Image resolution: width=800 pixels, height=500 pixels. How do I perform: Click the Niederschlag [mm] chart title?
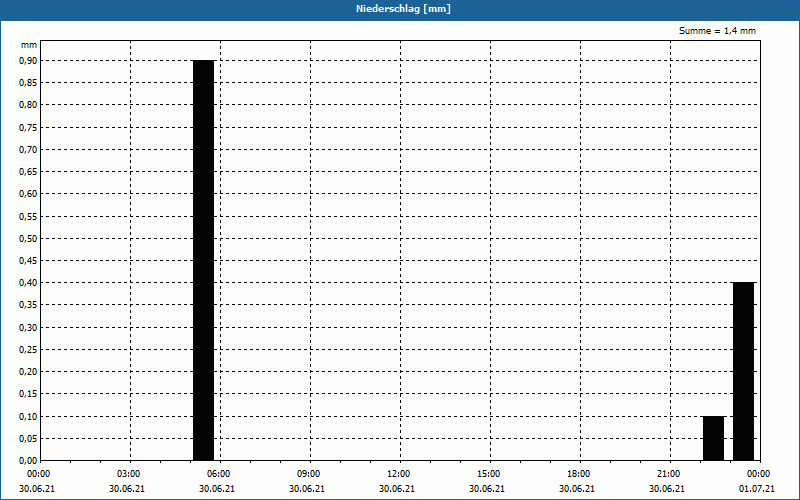pos(403,9)
